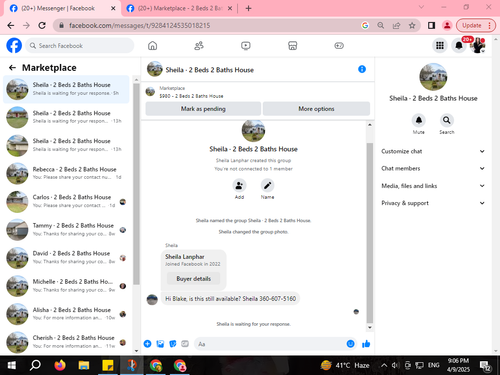Launch Firefox from the taskbar

(x=60, y=365)
